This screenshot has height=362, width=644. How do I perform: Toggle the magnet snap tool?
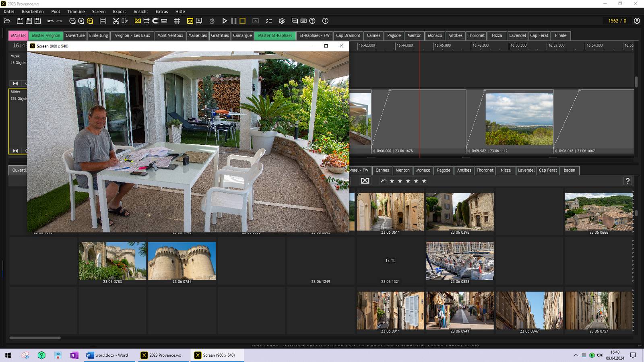(x=155, y=21)
